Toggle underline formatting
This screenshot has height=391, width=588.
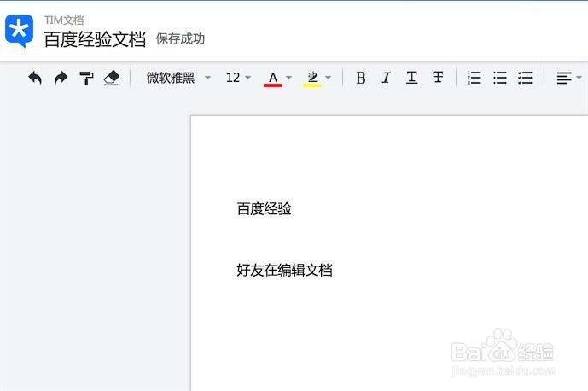(x=411, y=78)
